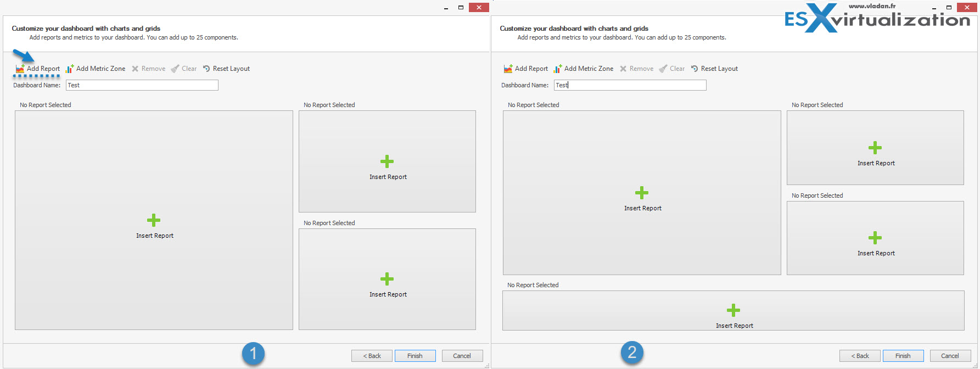Screen dimensions: 980x369
Task: Click green plus in middle small panel, right window
Action: point(875,238)
